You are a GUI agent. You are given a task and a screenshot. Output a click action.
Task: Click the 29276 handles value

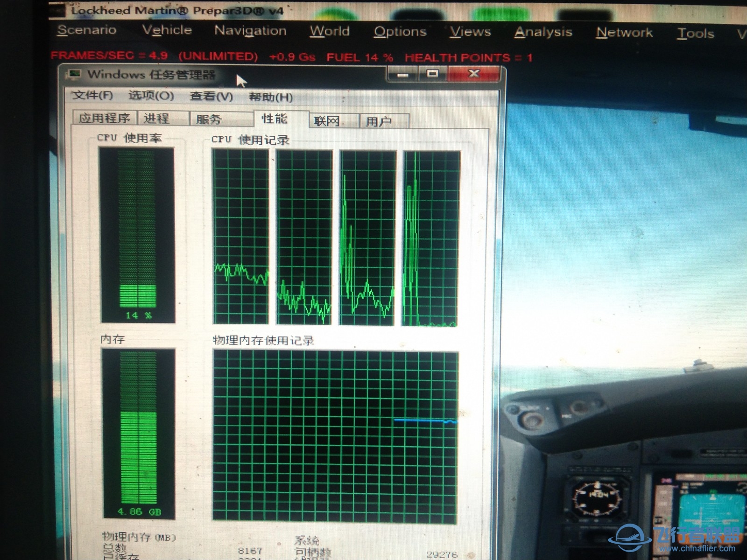[442, 554]
